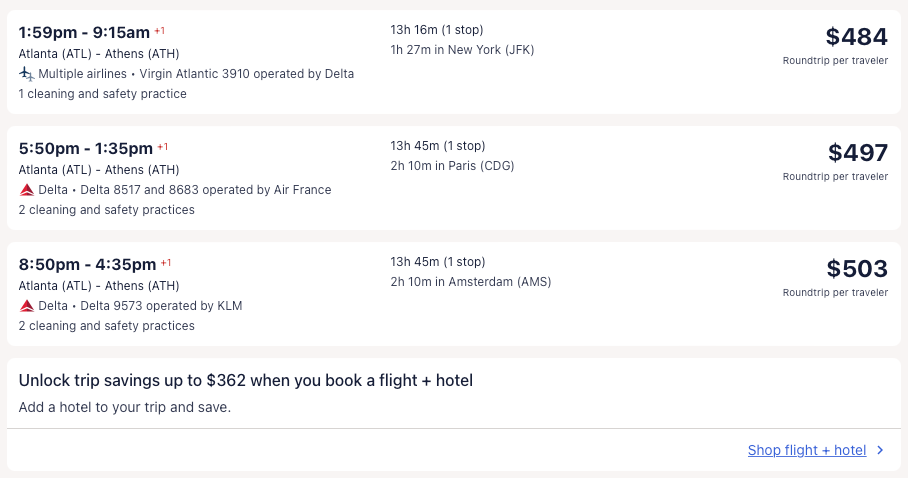Select the 8:50pm - 4:35pm flight

(x=86, y=264)
